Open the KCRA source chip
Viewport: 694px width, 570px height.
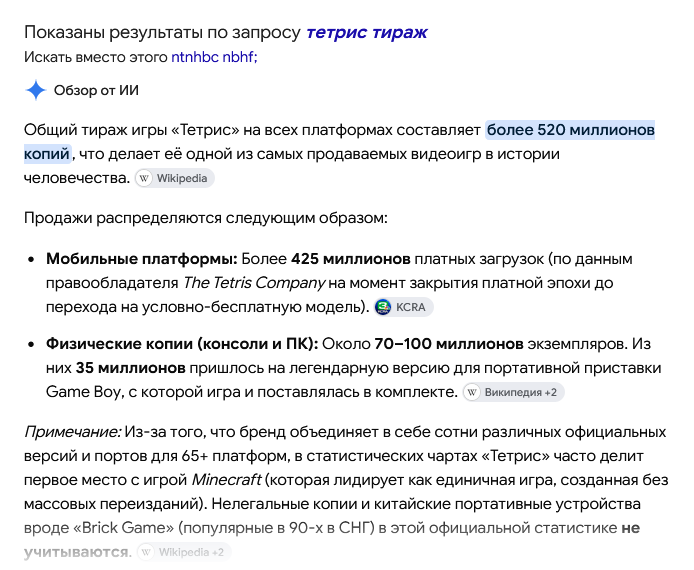pyautogui.click(x=403, y=307)
